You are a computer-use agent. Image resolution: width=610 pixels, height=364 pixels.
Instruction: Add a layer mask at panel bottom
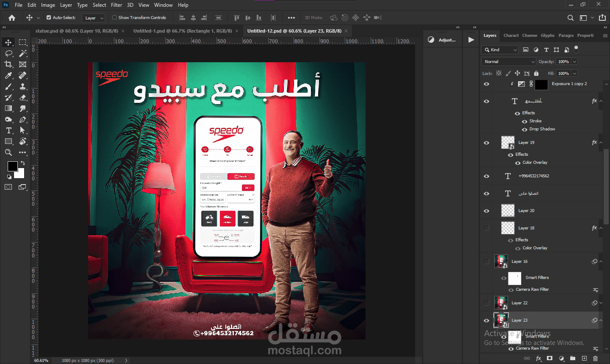tap(550, 358)
